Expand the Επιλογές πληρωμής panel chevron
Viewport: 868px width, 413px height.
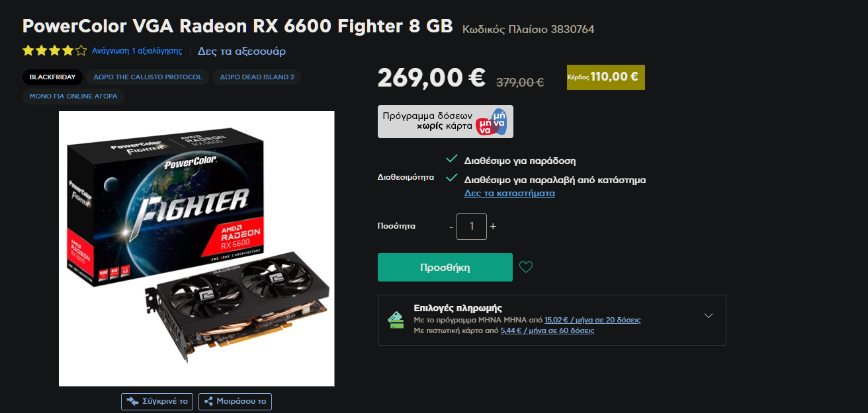tap(709, 316)
